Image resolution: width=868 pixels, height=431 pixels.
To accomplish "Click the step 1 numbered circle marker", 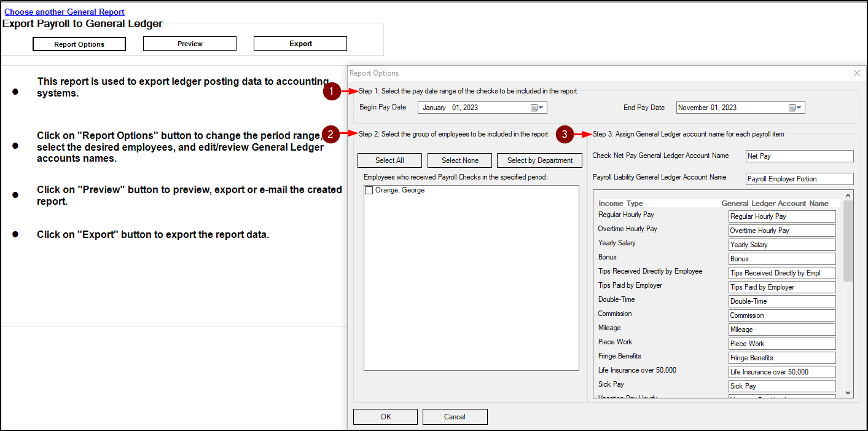I will (x=332, y=92).
